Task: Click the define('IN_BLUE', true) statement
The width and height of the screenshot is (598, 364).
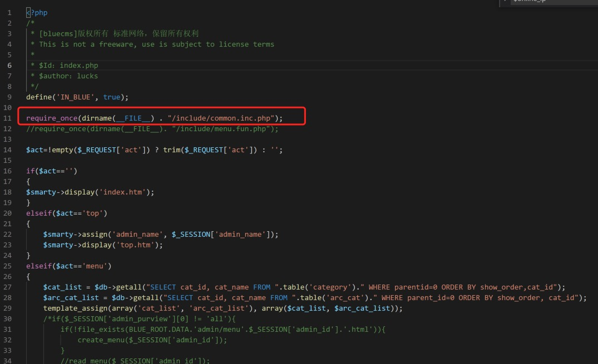Action: pos(77,97)
